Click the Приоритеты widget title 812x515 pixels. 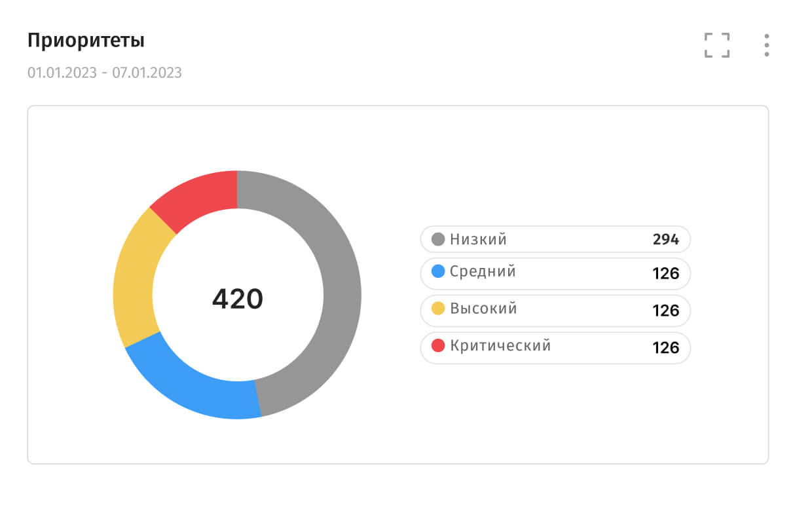(x=86, y=41)
